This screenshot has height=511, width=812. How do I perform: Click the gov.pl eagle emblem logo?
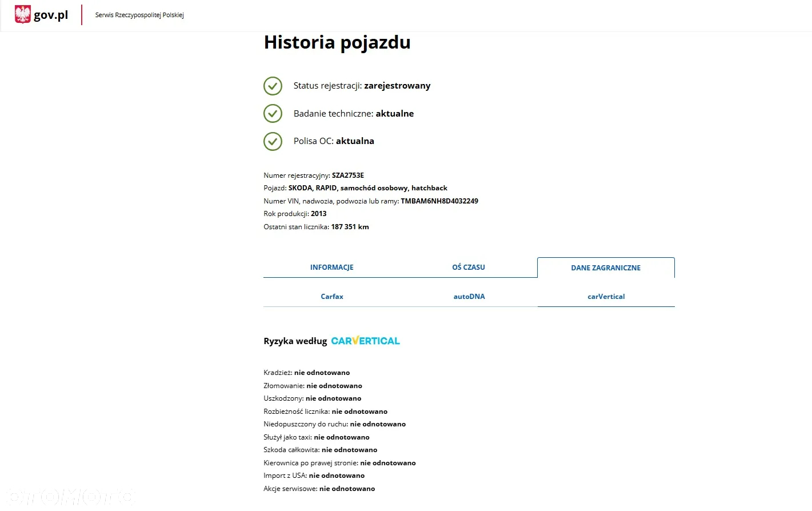point(23,14)
